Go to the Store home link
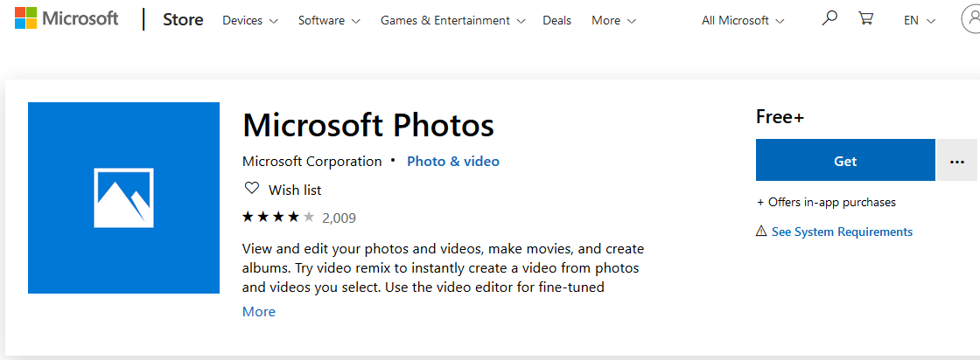 (183, 20)
